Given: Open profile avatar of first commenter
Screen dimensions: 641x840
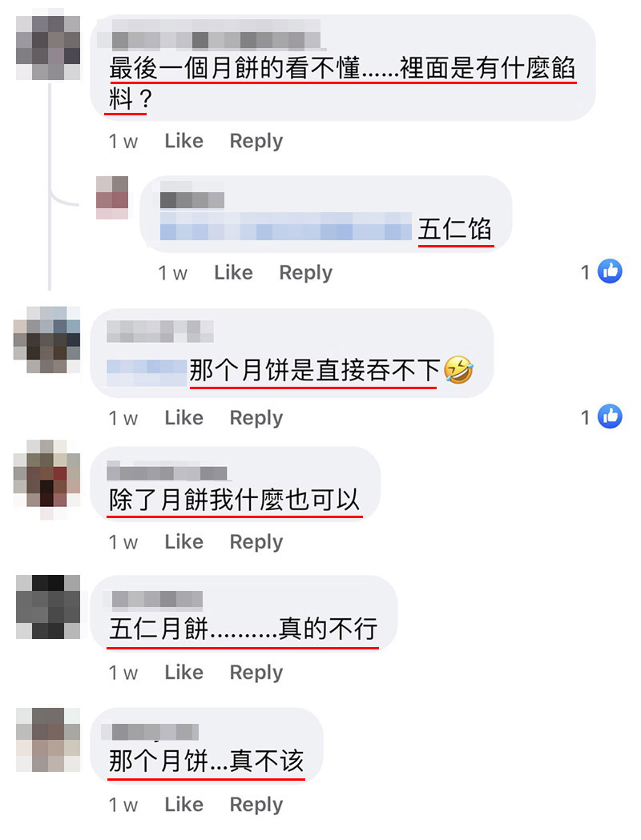Looking at the screenshot, I should (48, 48).
